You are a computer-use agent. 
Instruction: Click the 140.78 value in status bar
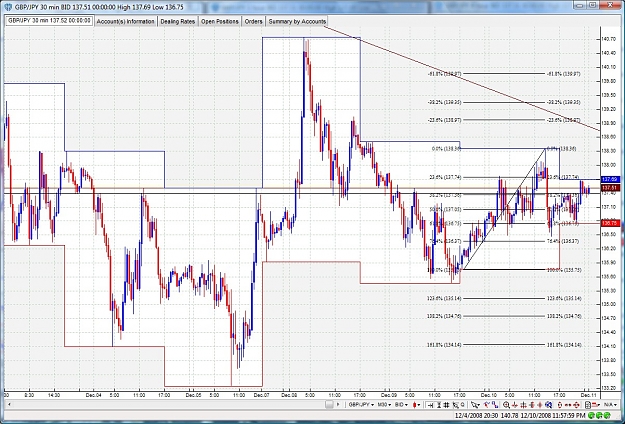[509, 416]
